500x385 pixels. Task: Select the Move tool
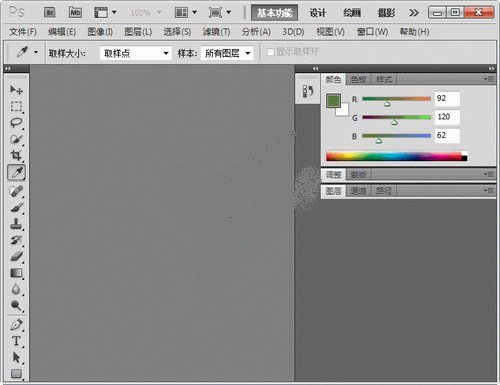point(16,90)
